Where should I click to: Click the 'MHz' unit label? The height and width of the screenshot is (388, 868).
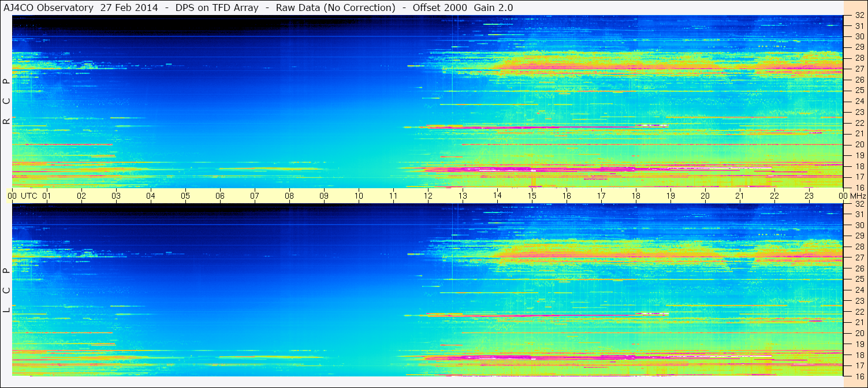point(858,196)
